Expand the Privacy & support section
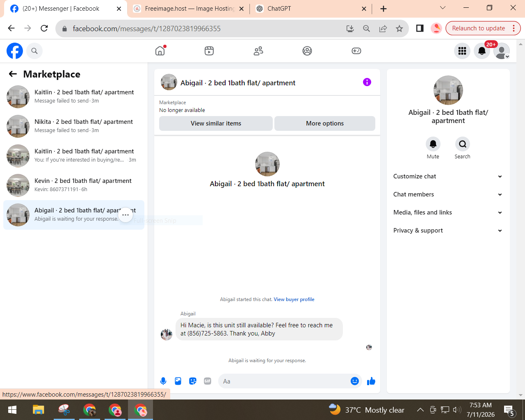Image resolution: width=525 pixels, height=420 pixels. coord(448,231)
